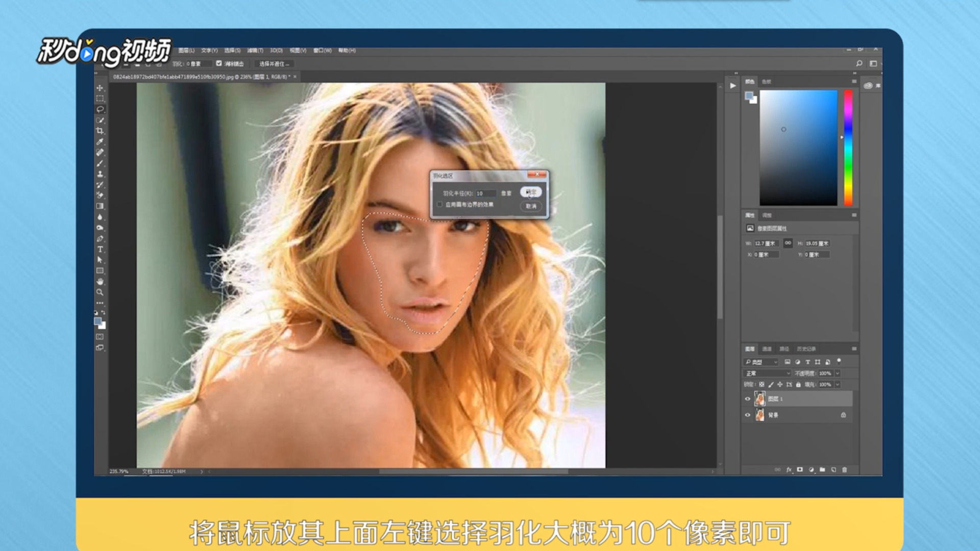The width and height of the screenshot is (980, 551).
Task: Delete layer using trash icon
Action: (x=844, y=469)
